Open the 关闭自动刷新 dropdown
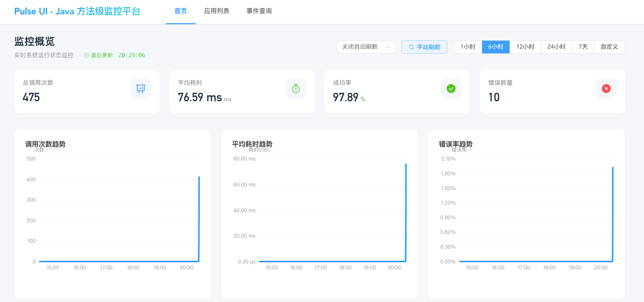This screenshot has height=302, width=644. point(367,47)
